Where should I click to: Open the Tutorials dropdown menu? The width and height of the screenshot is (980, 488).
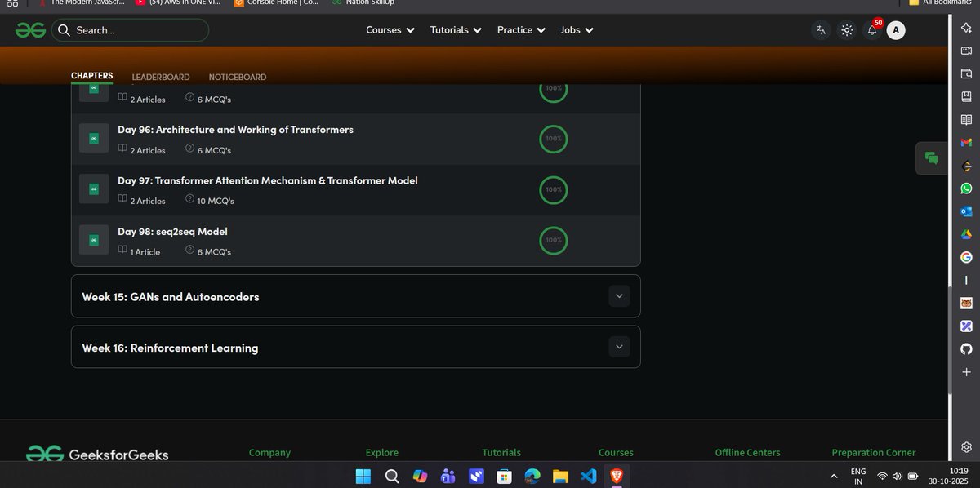coord(457,30)
